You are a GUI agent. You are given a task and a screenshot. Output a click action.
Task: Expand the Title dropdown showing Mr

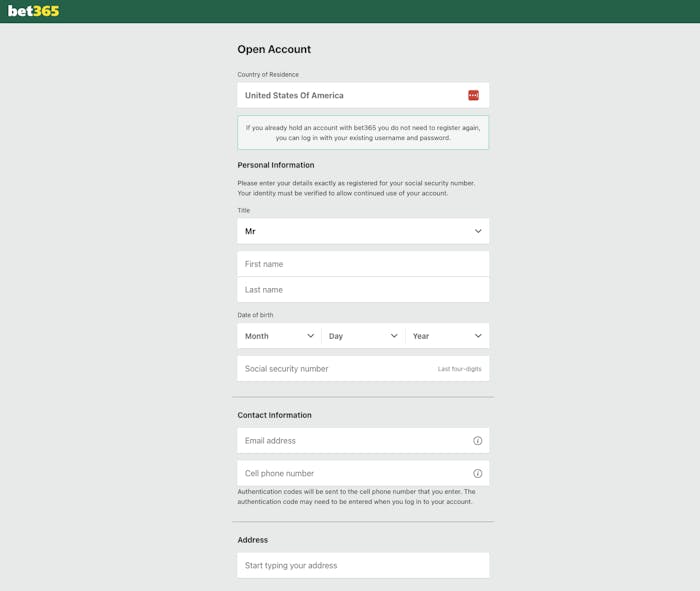[363, 231]
